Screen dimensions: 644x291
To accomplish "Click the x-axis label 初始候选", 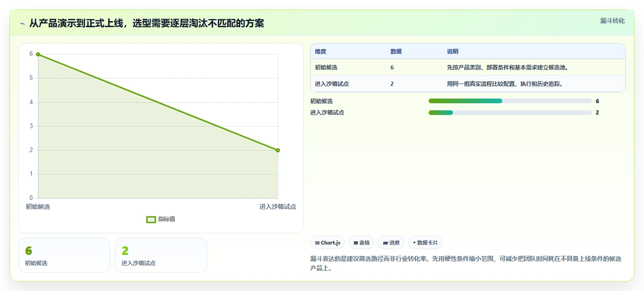I will [x=38, y=207].
